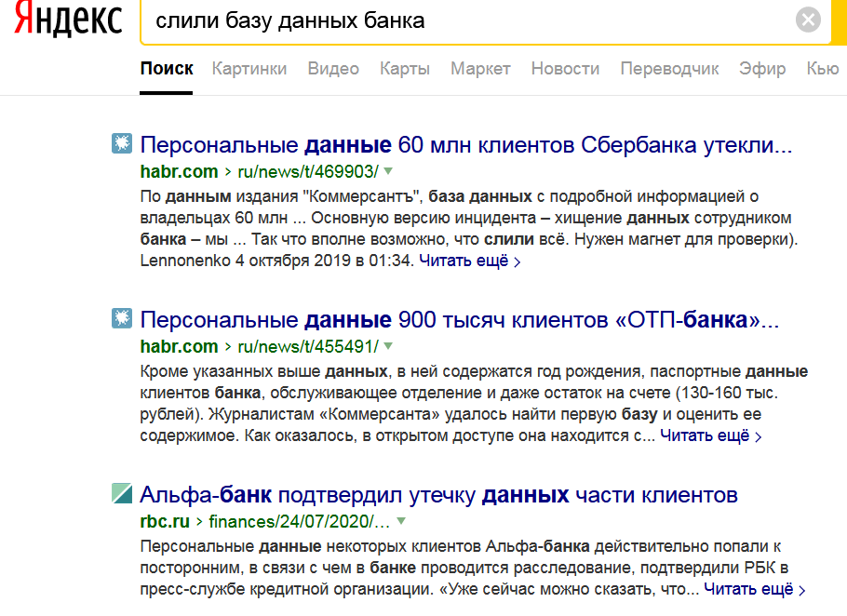
Task: Click the text 'Lennonenko 4 октября 2019 в 01:34'
Action: (276, 261)
